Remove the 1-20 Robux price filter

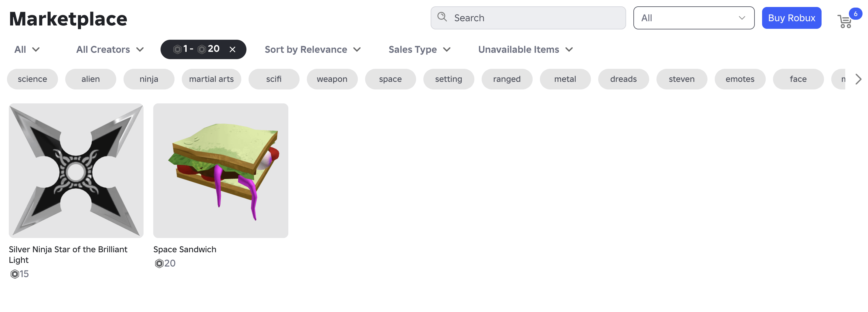(x=232, y=49)
